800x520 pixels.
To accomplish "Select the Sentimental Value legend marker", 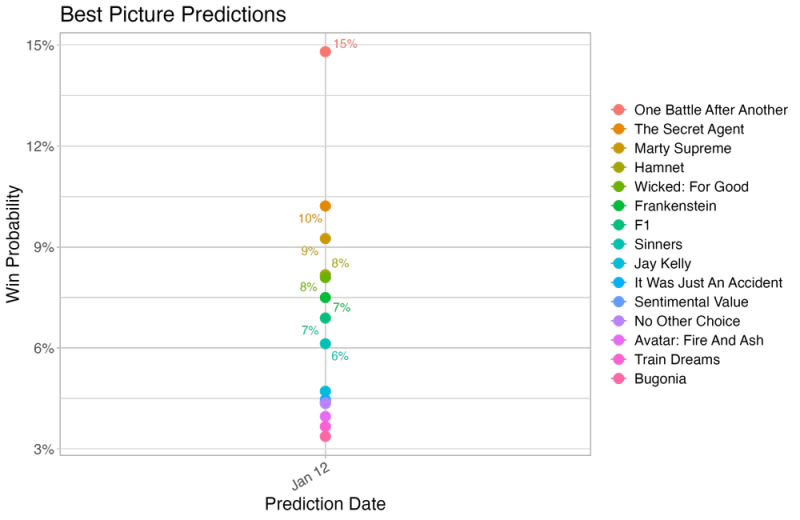I will coord(618,302).
